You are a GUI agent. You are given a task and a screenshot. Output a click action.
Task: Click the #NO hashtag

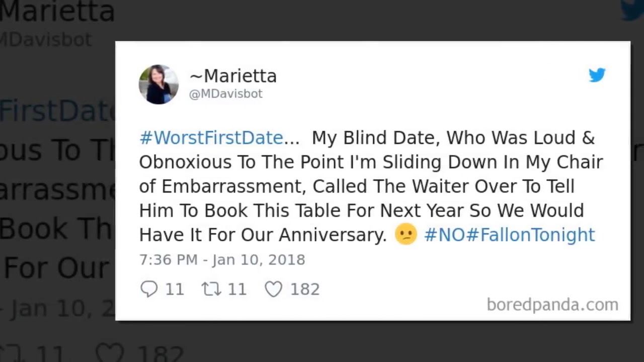coord(445,235)
